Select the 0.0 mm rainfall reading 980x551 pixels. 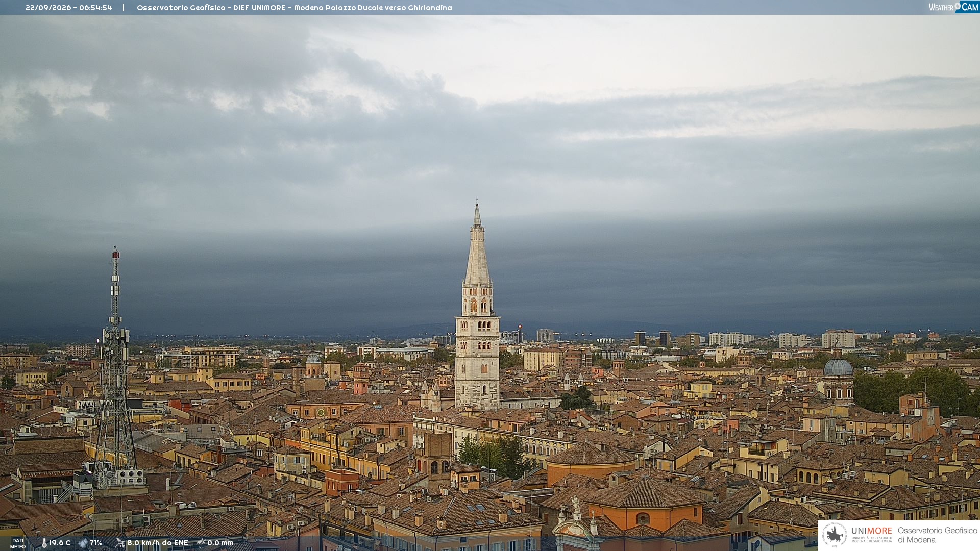tap(220, 543)
